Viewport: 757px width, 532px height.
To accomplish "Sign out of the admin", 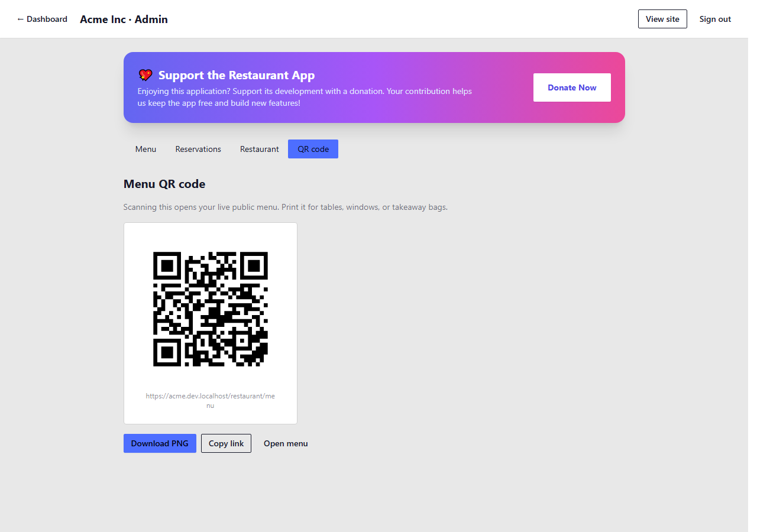I will [x=715, y=19].
